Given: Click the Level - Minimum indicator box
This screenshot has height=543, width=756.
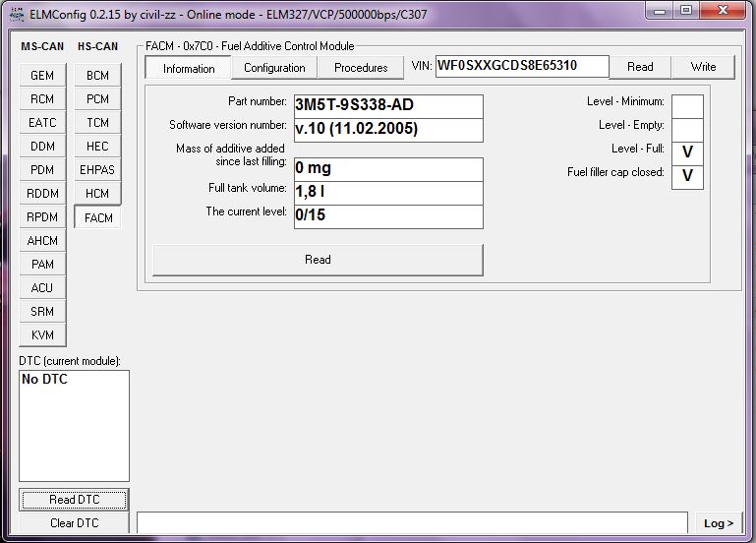Looking at the screenshot, I should pyautogui.click(x=687, y=105).
